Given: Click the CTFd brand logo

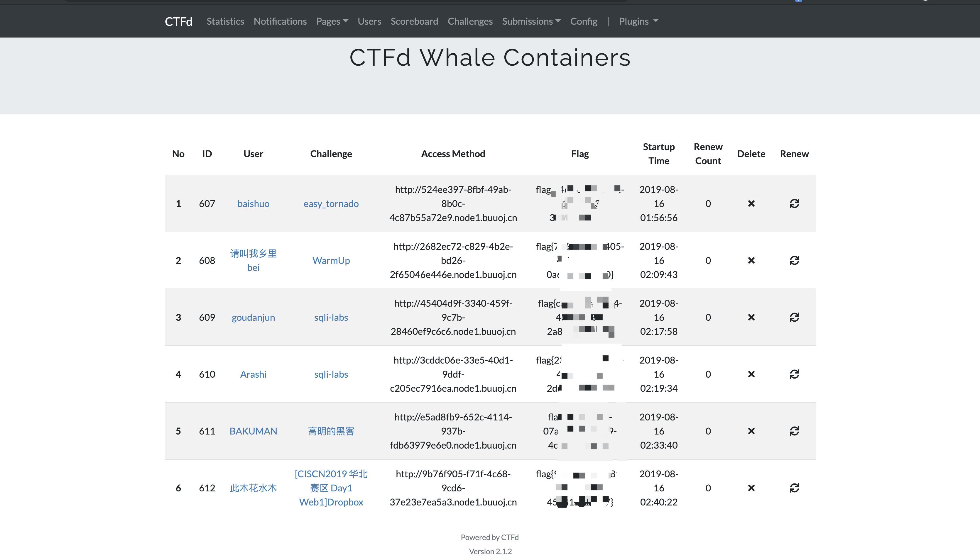Looking at the screenshot, I should [x=178, y=21].
